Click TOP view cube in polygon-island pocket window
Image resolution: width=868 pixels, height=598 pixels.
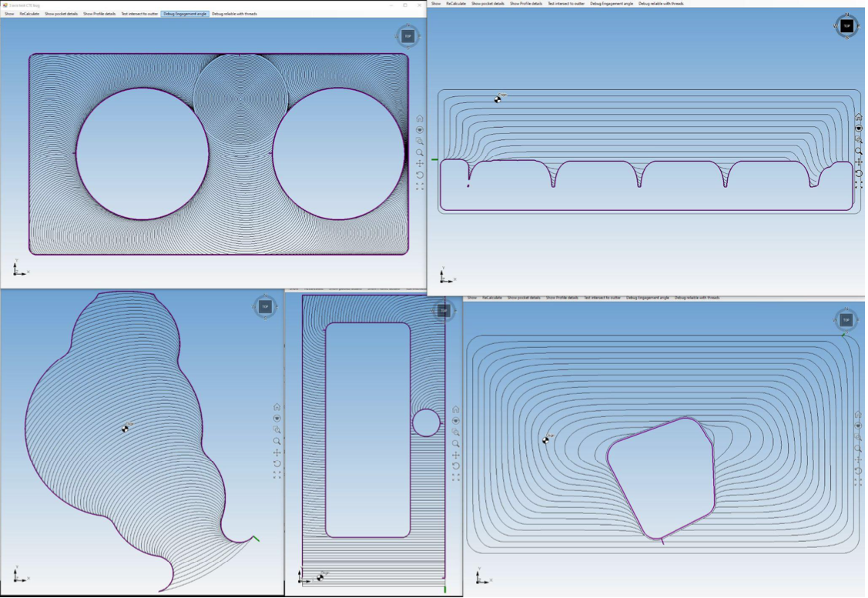coord(846,320)
